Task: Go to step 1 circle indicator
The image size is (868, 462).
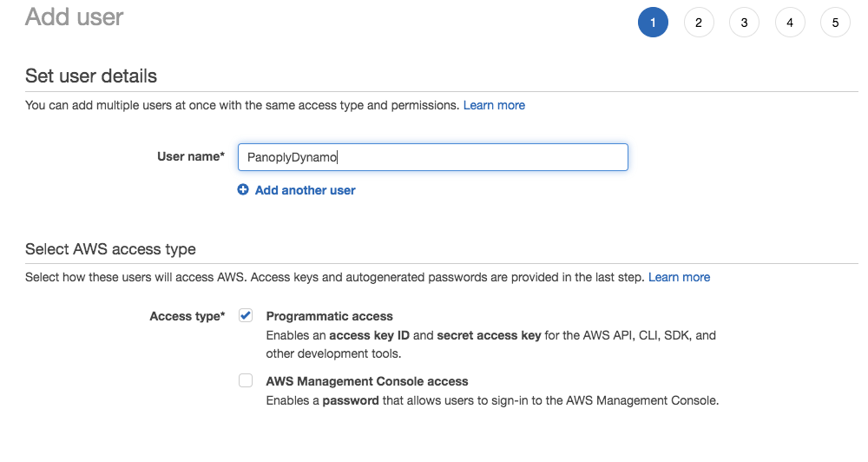Action: coord(653,23)
